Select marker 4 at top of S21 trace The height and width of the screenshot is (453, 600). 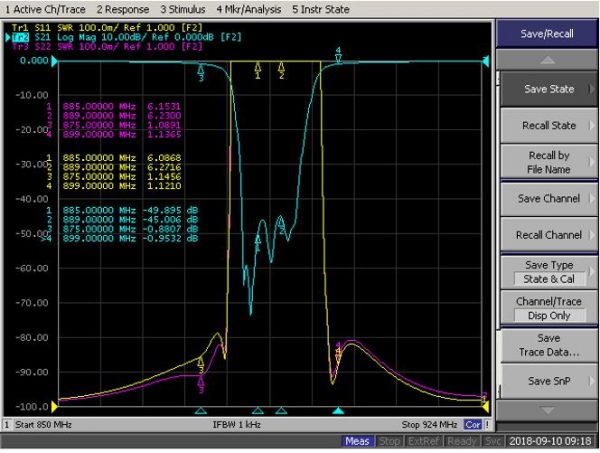click(x=338, y=55)
